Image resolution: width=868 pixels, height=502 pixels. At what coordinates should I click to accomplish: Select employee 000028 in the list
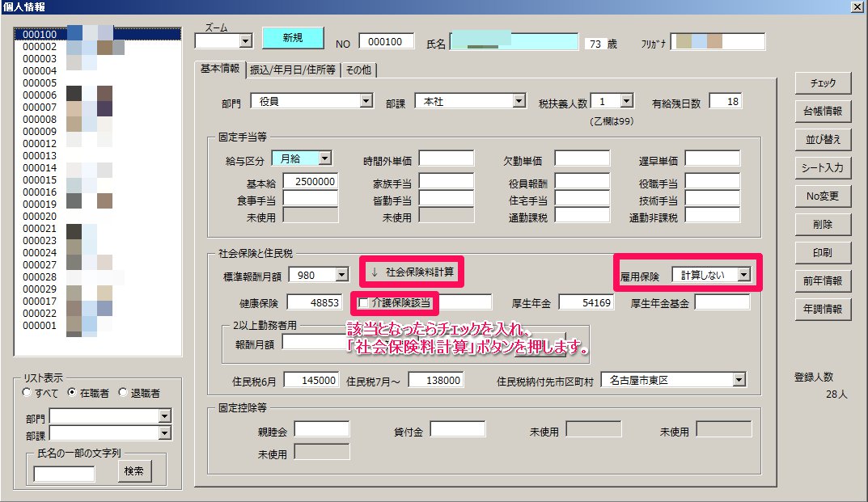(97, 276)
